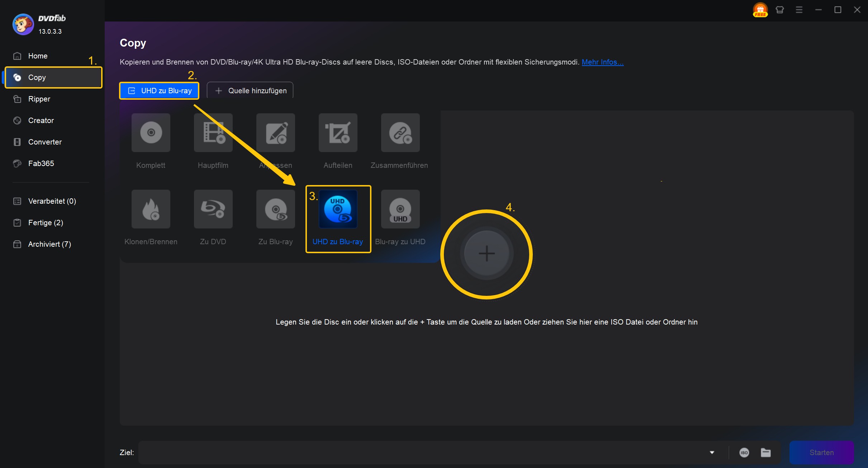
Task: Select the Blu-ray zu UHD mode icon
Action: tap(400, 209)
